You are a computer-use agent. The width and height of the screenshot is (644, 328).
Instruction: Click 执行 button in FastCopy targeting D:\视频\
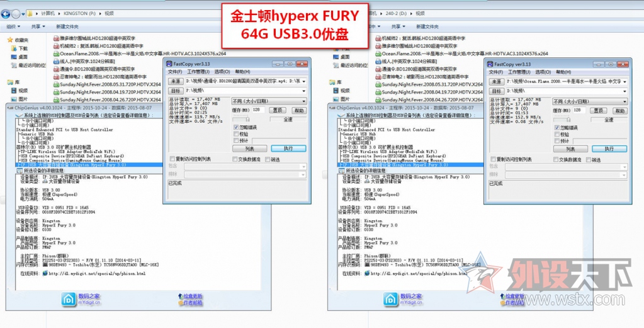(x=609, y=149)
